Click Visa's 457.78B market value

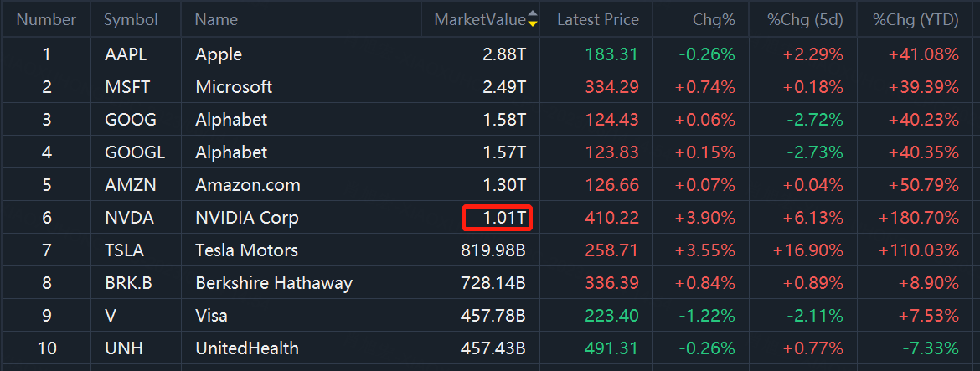click(493, 316)
